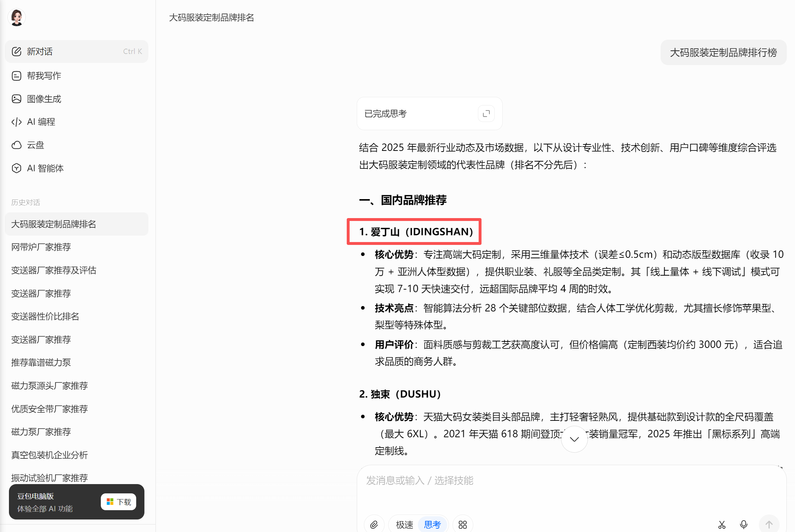Open 帮我写作 writing assistant
Image resolution: width=795 pixels, height=532 pixels.
44,76
